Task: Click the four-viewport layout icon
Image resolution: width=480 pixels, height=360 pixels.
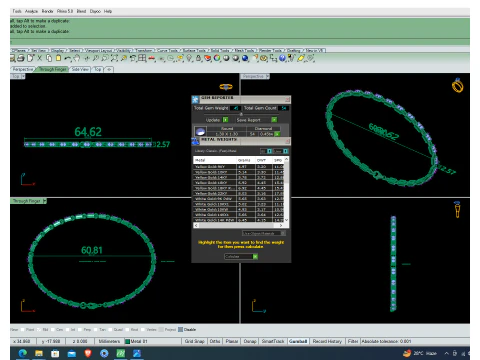Action: pyautogui.click(x=142, y=58)
